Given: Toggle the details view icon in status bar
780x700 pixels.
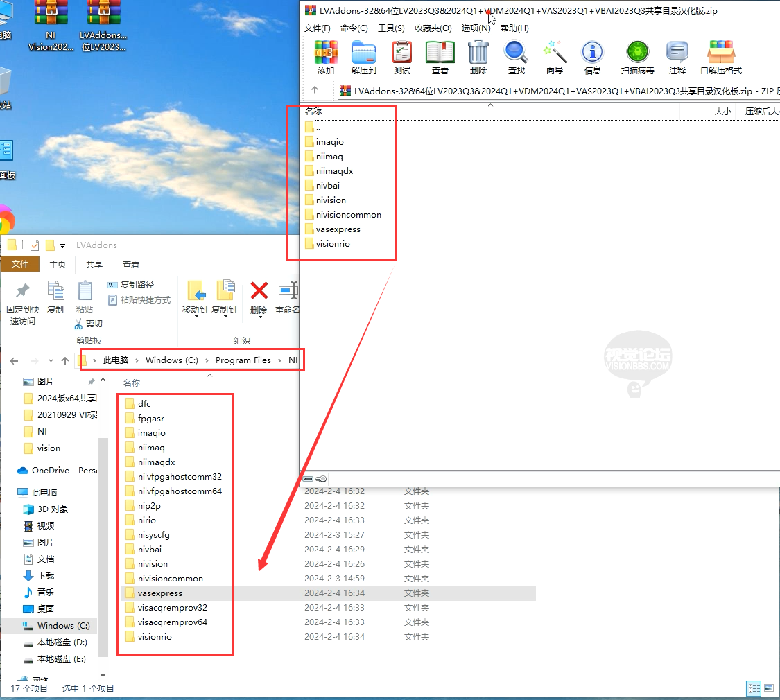Looking at the screenshot, I should [x=754, y=689].
